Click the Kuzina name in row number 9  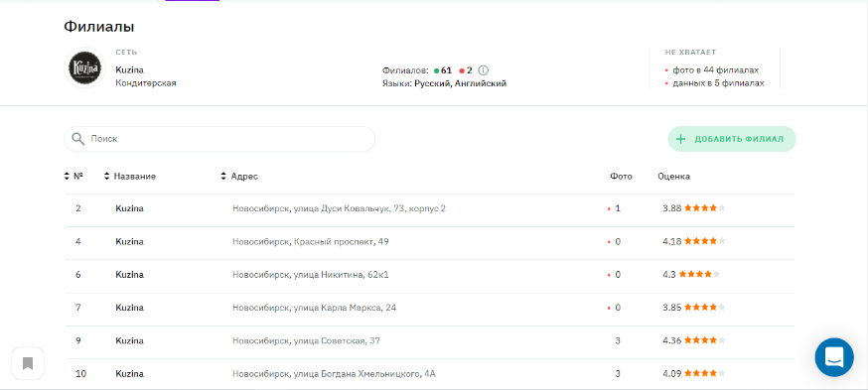129,340
